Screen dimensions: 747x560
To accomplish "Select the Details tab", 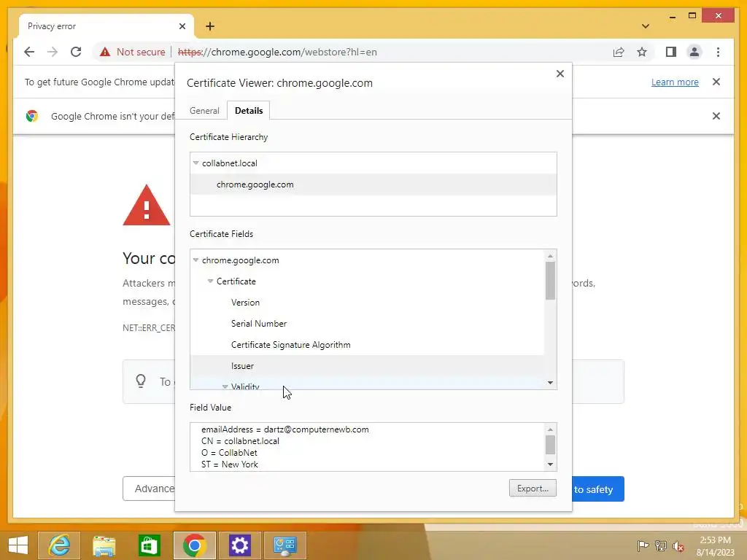I will click(x=249, y=111).
